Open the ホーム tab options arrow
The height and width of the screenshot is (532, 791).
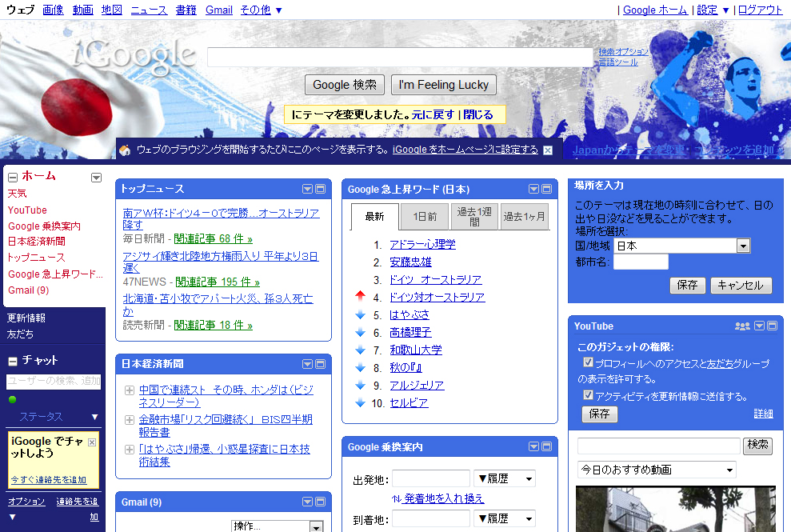coord(97,178)
